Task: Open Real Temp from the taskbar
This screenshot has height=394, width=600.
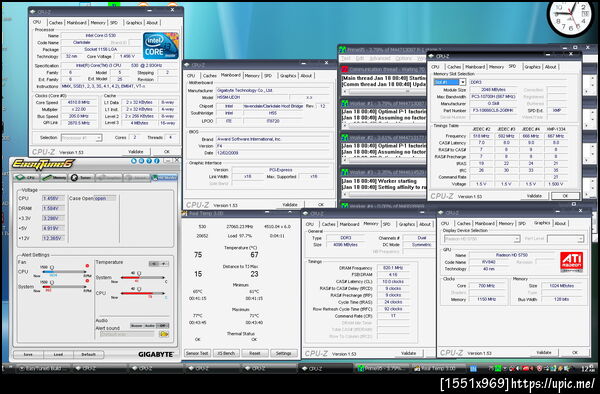Action: (x=438, y=368)
